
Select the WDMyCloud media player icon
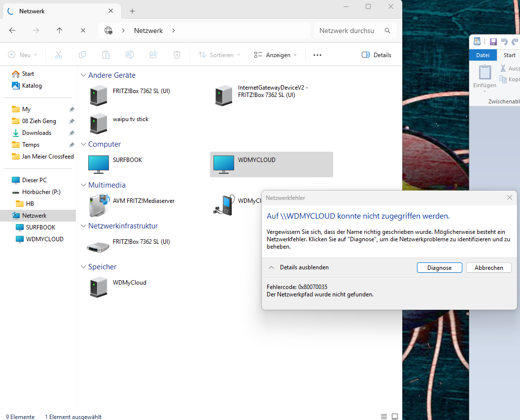(224, 205)
